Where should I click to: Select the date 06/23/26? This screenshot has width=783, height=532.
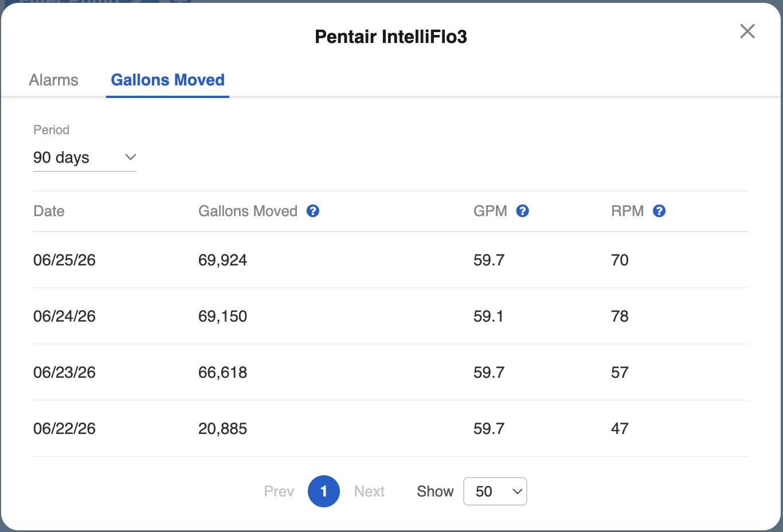pos(65,373)
